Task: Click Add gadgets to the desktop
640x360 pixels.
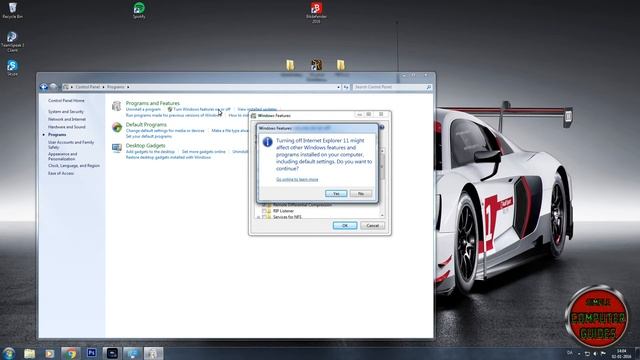Action: (150, 151)
